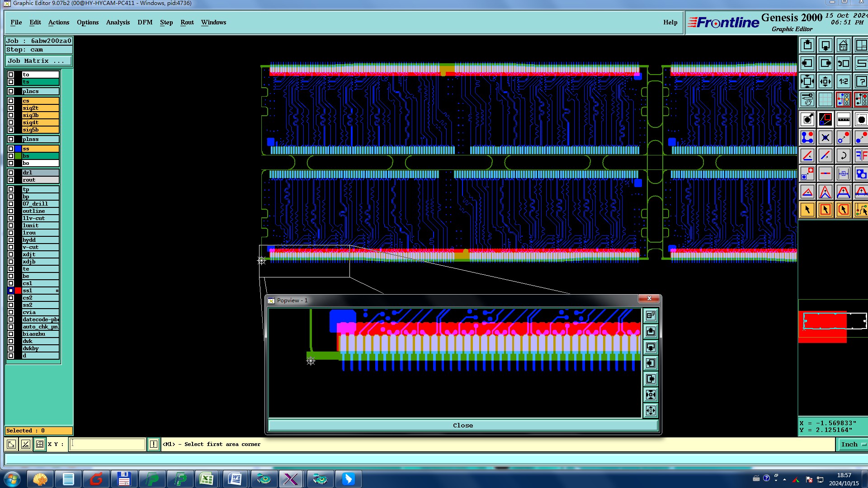Click the Close button in Popview

click(462, 426)
